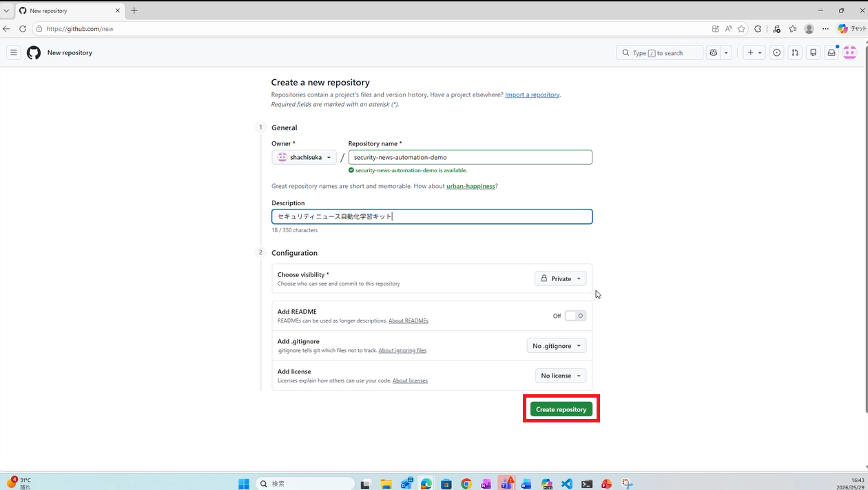Follow the Import a repository link
This screenshot has width=868, height=490.
[533, 94]
